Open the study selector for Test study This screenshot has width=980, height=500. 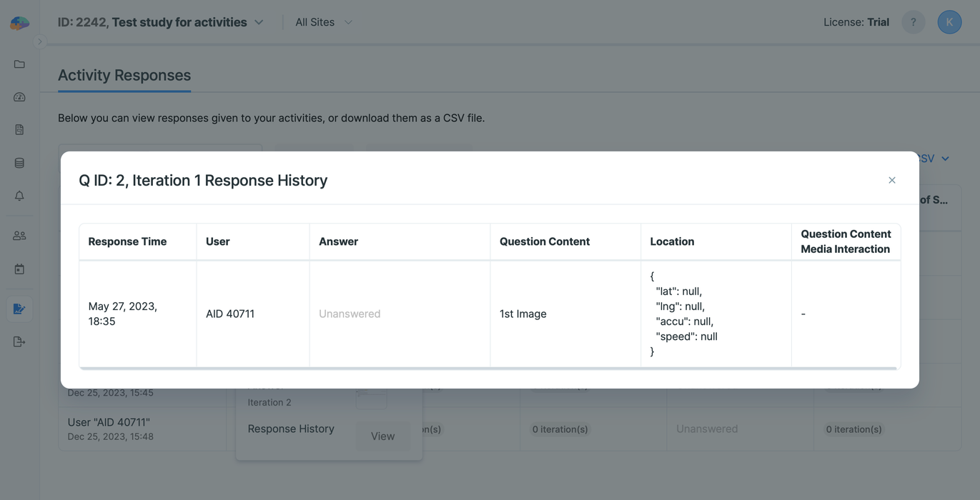pos(257,21)
